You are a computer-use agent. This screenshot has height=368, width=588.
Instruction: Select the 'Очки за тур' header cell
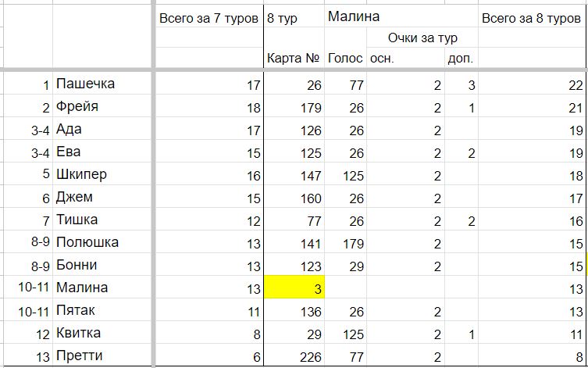tap(422, 38)
